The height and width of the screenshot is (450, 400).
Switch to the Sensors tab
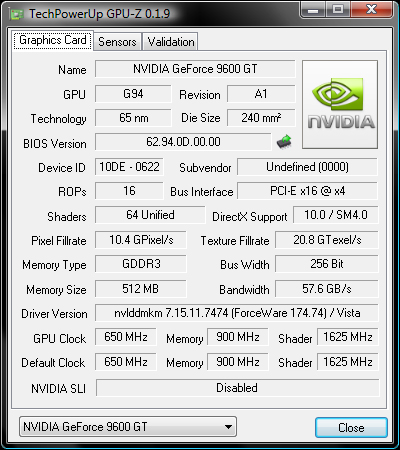(x=117, y=42)
